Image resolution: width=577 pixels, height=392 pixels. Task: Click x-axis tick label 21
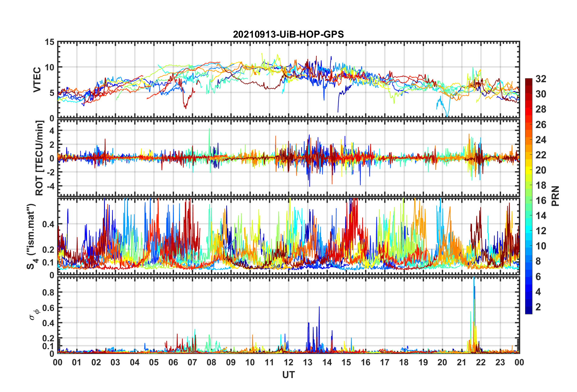click(x=462, y=363)
